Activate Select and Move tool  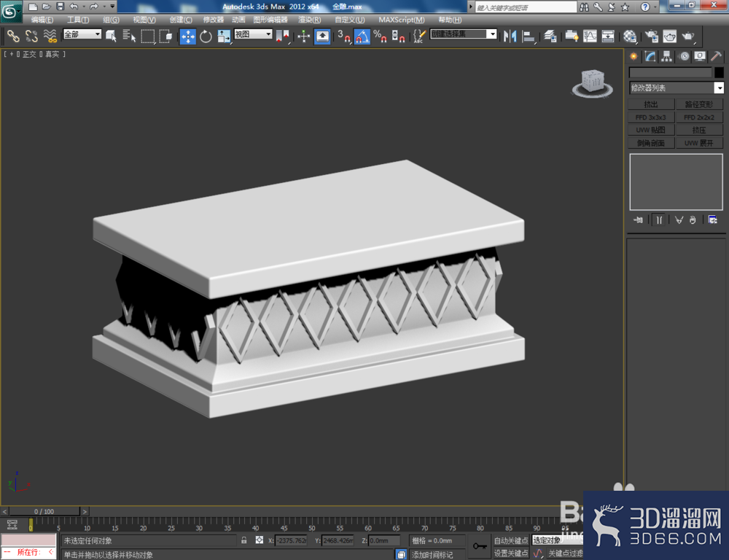click(187, 36)
